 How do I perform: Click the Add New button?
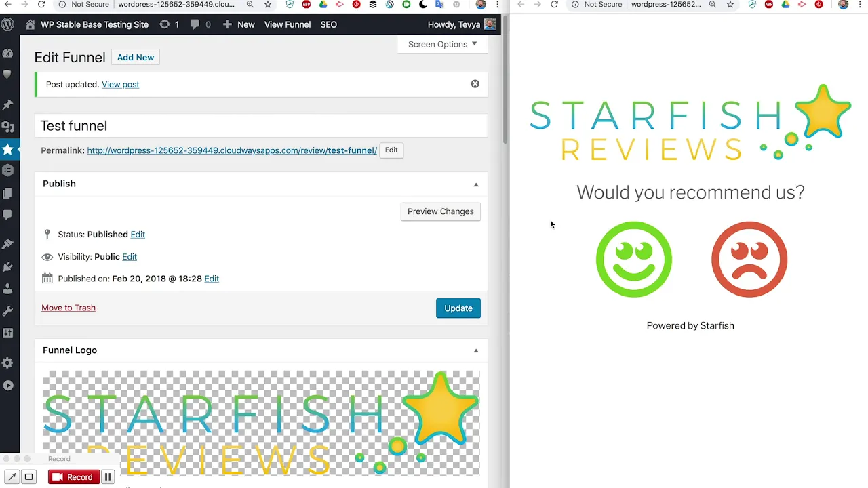136,58
